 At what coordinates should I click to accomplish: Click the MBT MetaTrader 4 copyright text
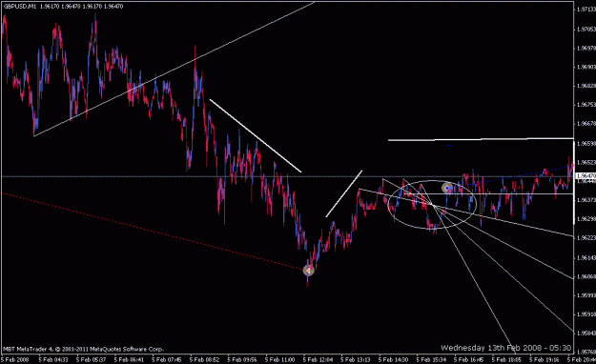[84, 349]
